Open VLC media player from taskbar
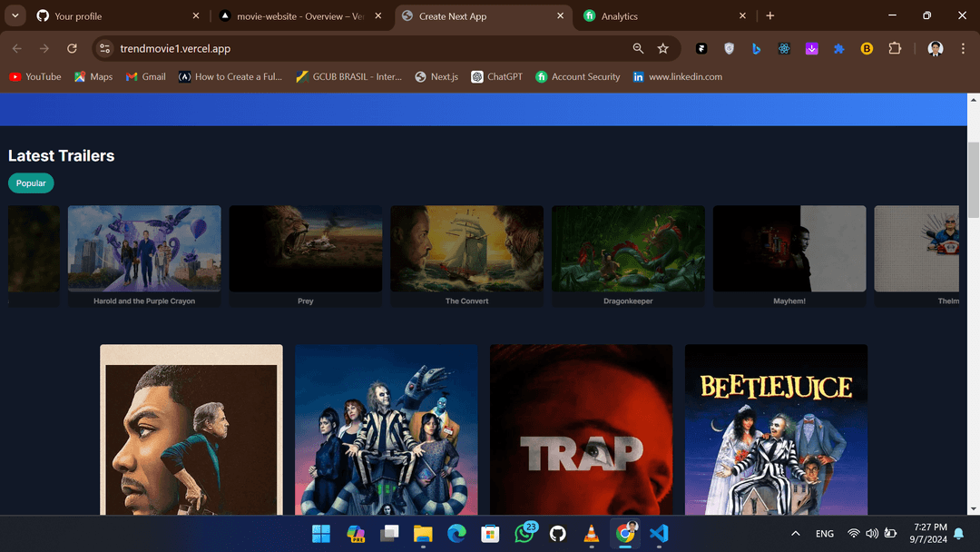980x552 pixels. point(592,533)
